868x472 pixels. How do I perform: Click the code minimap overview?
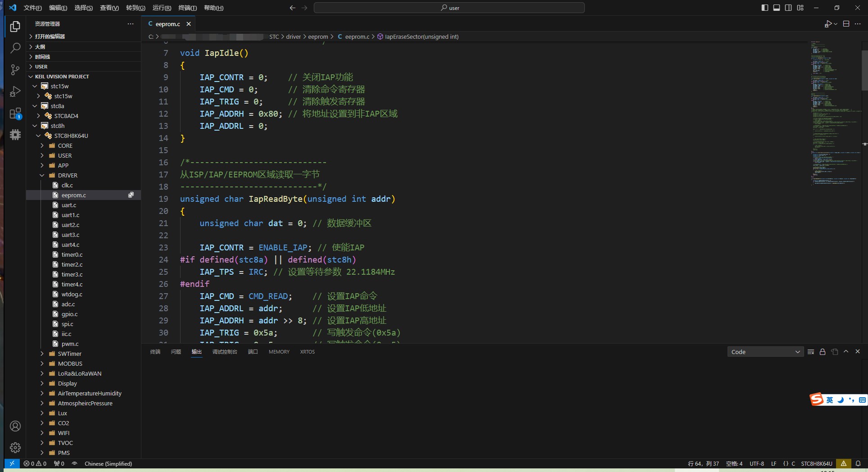coord(836,113)
